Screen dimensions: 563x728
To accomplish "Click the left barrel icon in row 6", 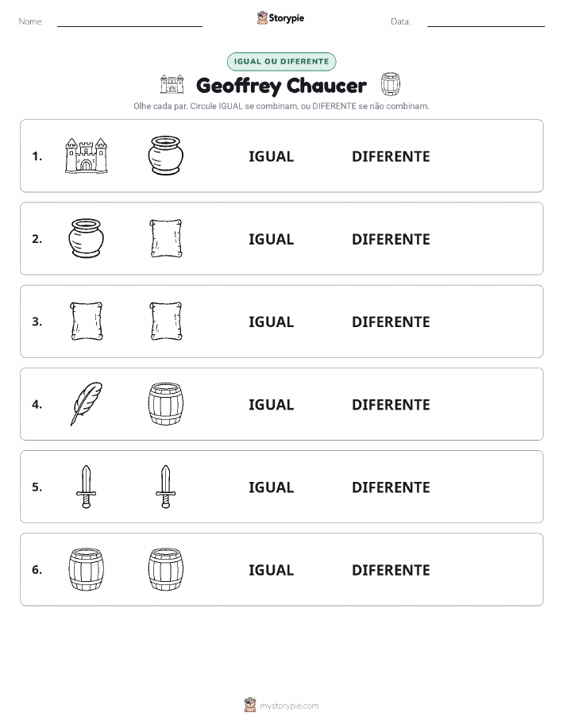I will [x=87, y=569].
